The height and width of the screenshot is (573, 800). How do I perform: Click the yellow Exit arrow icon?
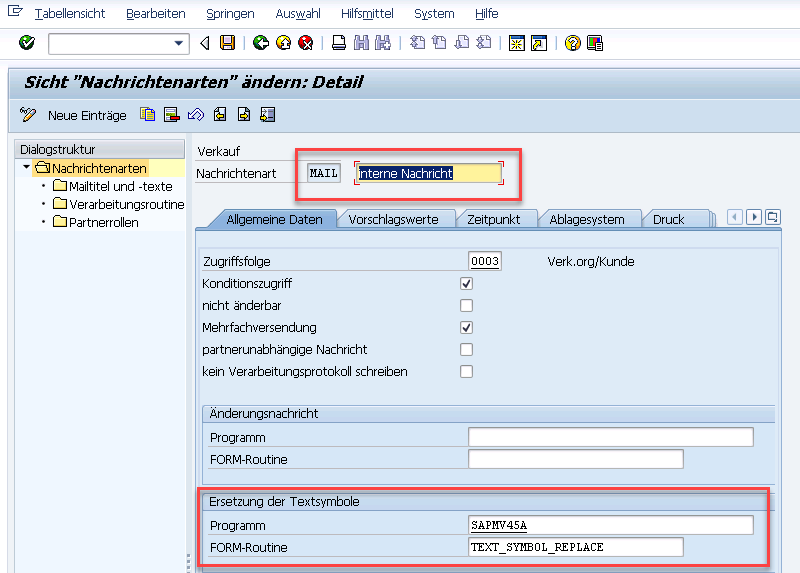283,43
